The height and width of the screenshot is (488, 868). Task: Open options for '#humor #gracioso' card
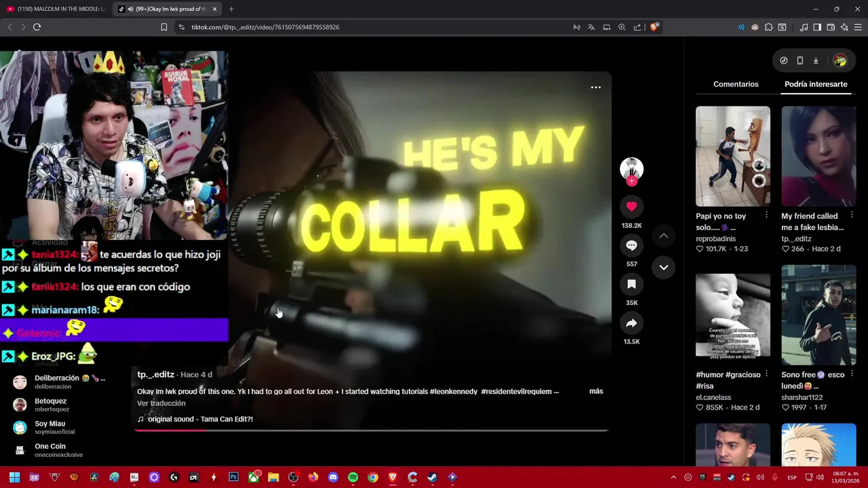tap(766, 373)
